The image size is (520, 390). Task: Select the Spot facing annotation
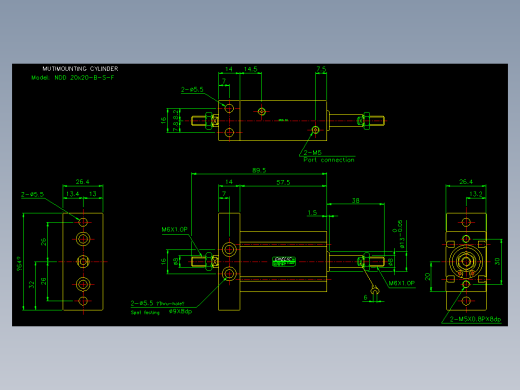tap(145, 313)
